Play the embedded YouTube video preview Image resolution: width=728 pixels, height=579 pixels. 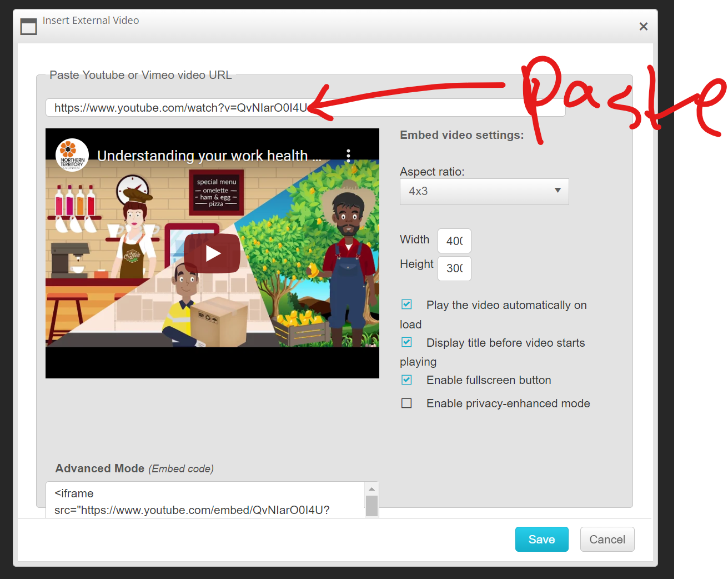pyautogui.click(x=213, y=253)
